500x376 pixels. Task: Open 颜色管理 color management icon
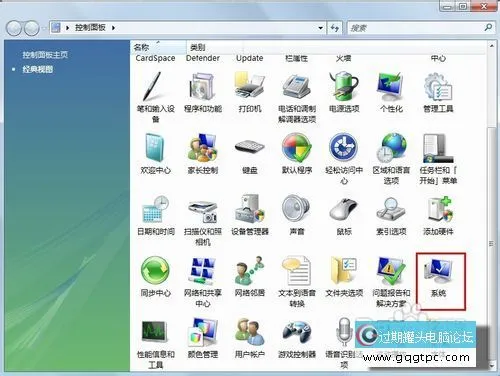click(202, 332)
